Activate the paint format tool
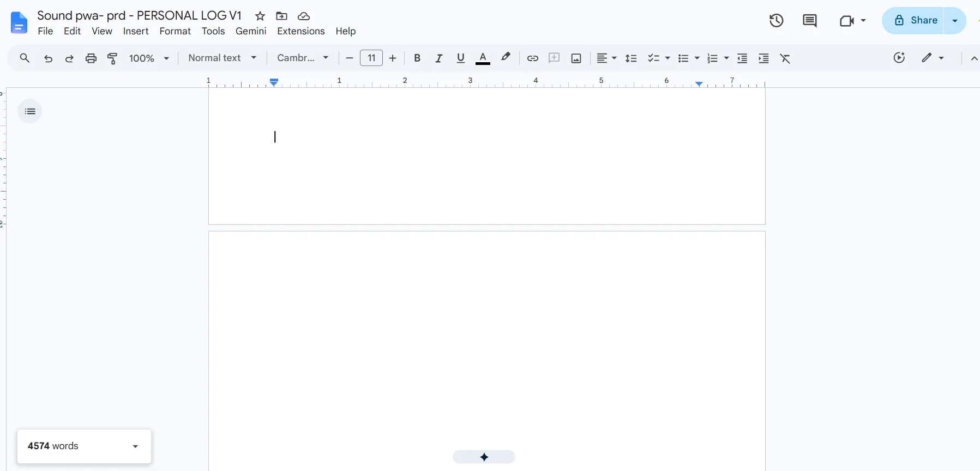 112,58
